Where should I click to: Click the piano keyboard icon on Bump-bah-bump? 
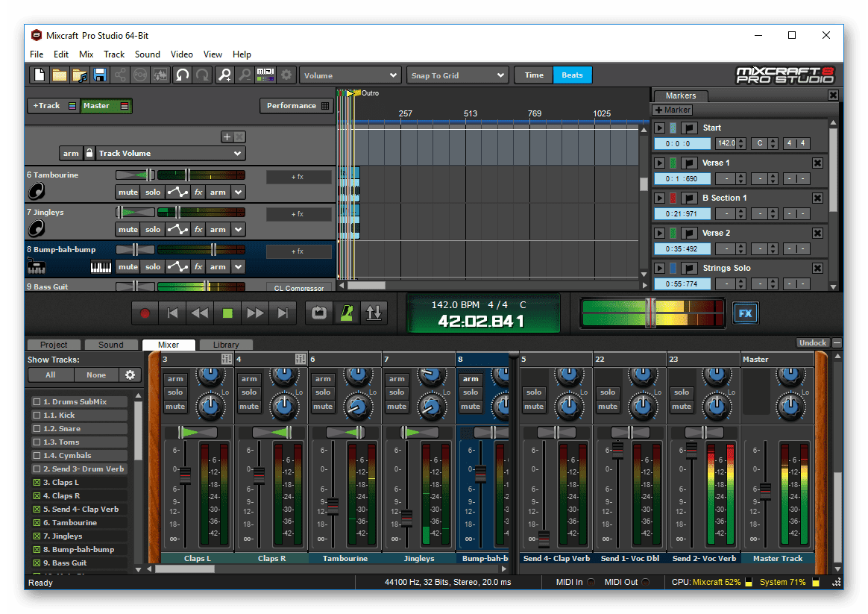[x=101, y=267]
